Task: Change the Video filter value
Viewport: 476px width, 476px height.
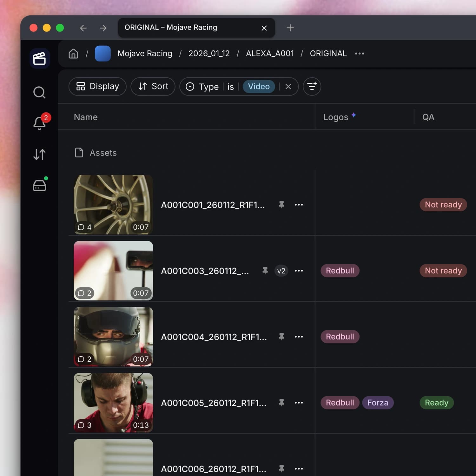Action: [259, 86]
